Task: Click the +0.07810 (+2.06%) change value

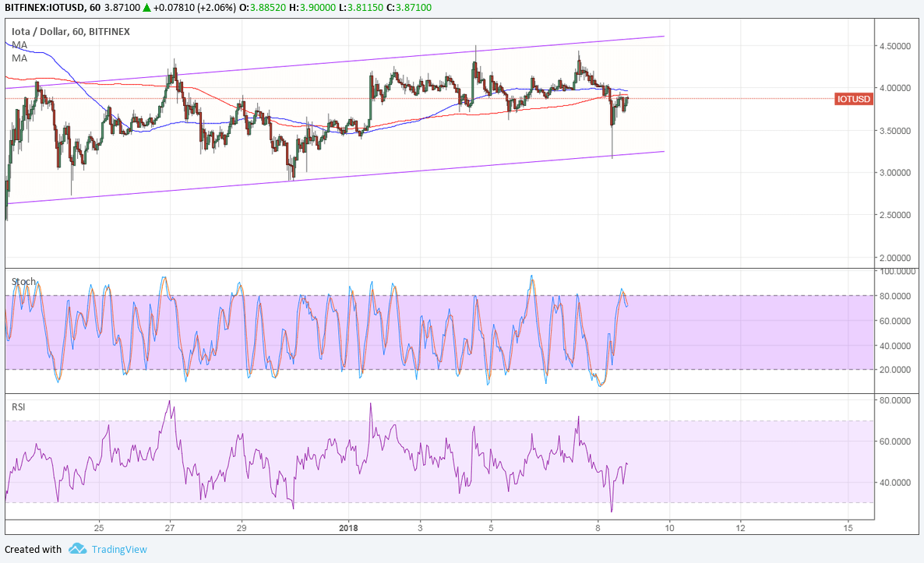Action: pos(195,8)
